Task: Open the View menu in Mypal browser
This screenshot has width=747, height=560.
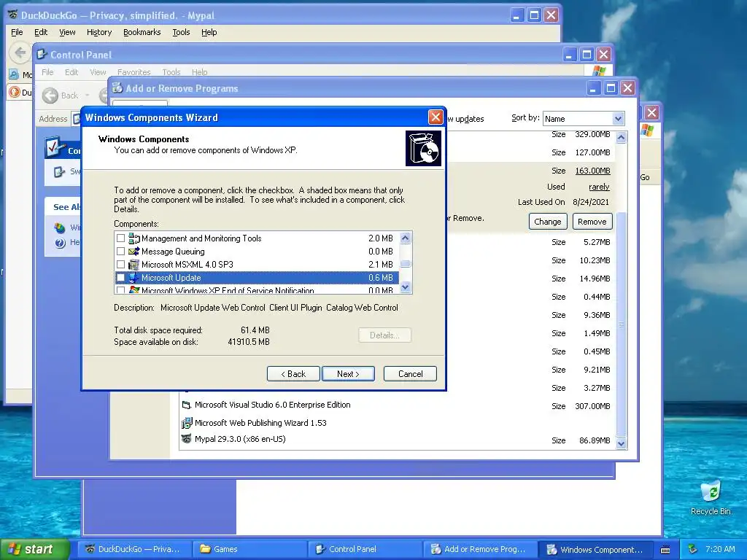Action: point(67,32)
